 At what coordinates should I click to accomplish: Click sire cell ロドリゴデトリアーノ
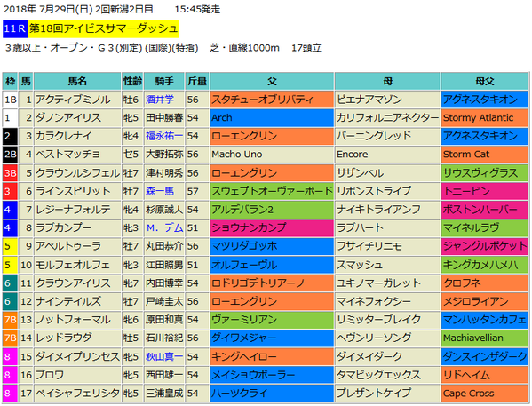(x=272, y=283)
